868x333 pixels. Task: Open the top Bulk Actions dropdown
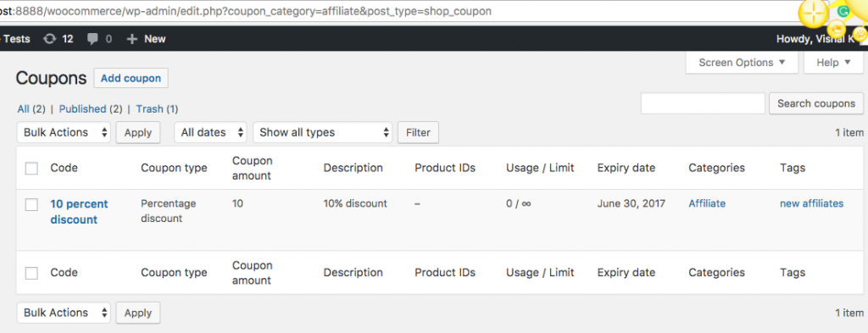pos(64,133)
